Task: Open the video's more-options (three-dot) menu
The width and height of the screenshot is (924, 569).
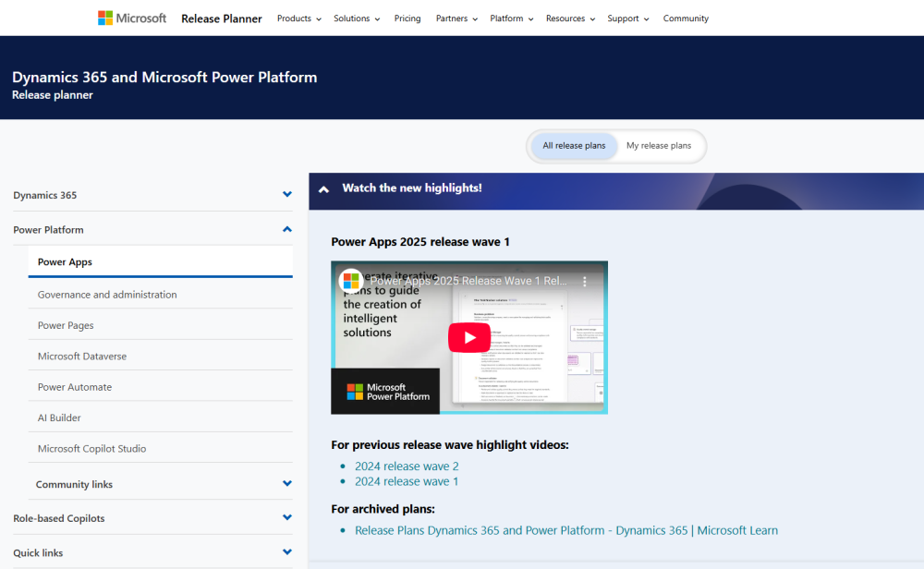Action: click(584, 281)
